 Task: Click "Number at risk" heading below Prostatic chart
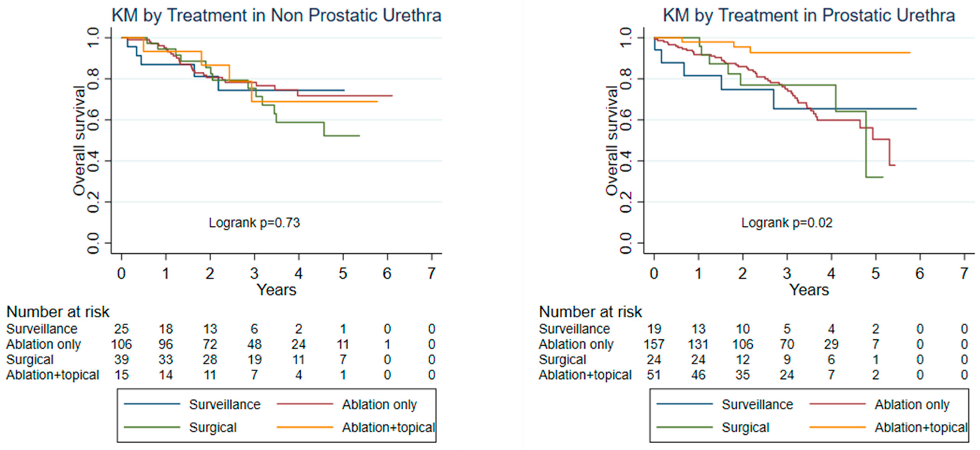click(x=590, y=312)
